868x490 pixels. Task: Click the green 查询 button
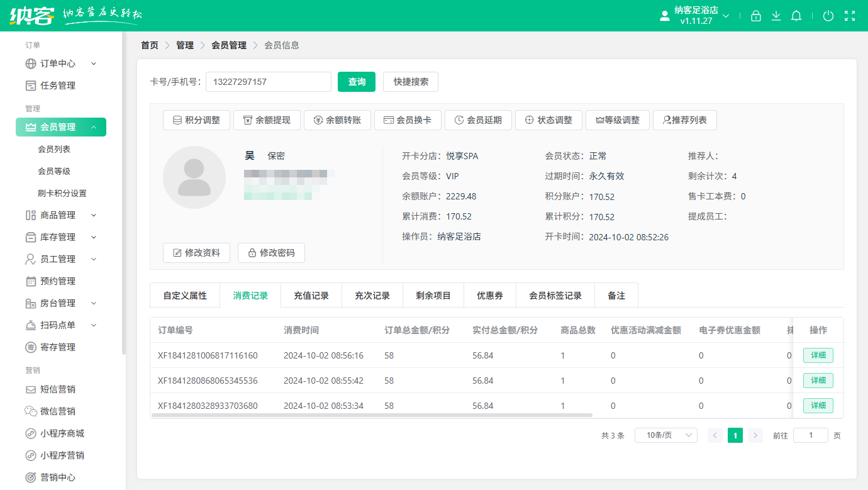pyautogui.click(x=357, y=82)
